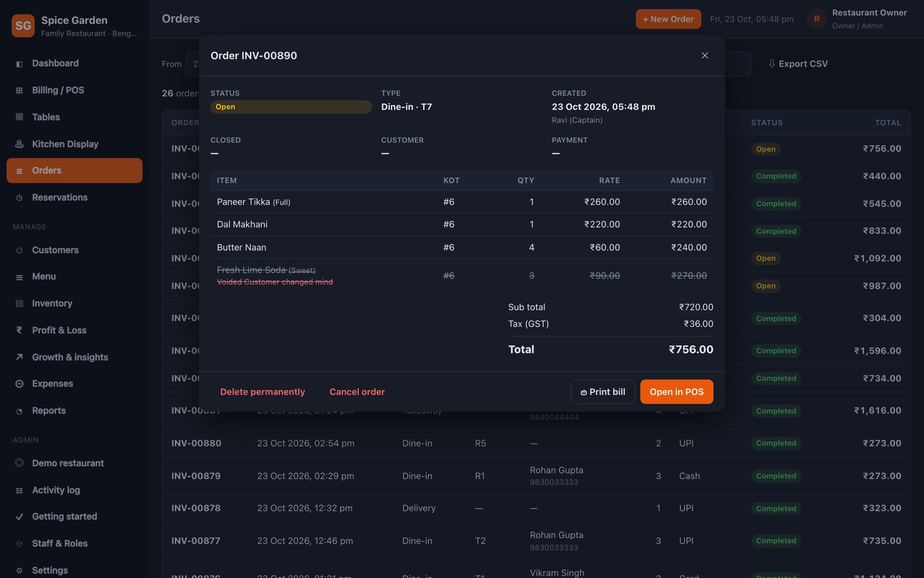Click the Profit & Loss rupee icon
This screenshot has width=924, height=578.
[x=19, y=330]
